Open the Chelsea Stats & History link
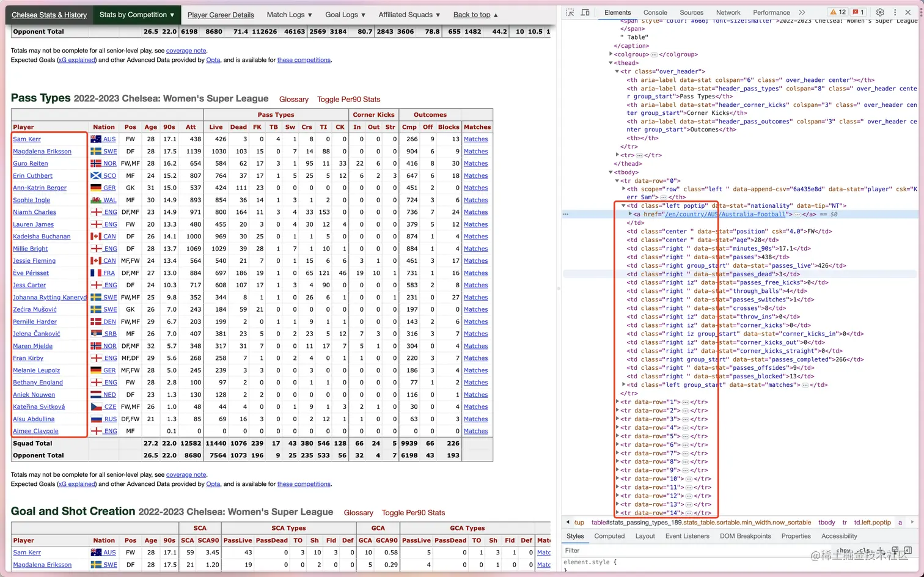 pos(50,15)
